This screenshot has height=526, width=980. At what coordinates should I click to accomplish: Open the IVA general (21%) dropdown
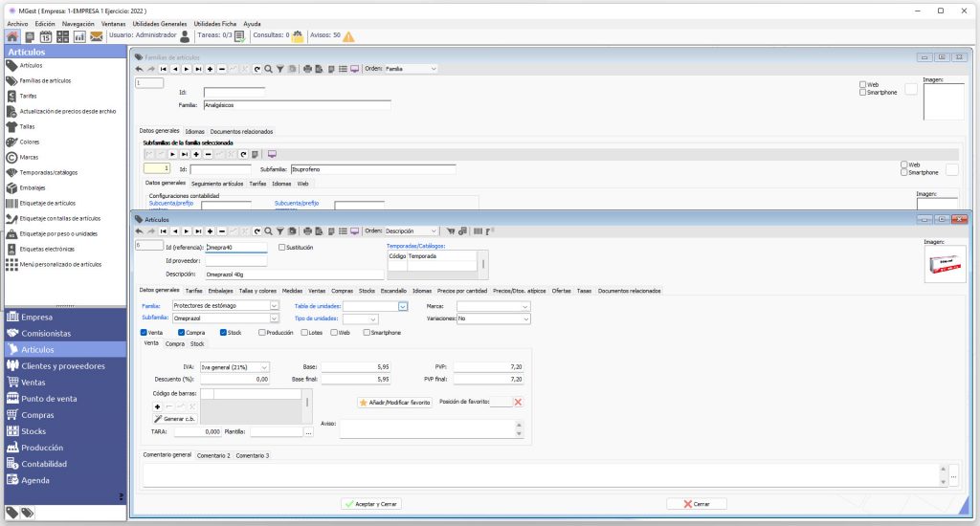pyautogui.click(x=264, y=367)
